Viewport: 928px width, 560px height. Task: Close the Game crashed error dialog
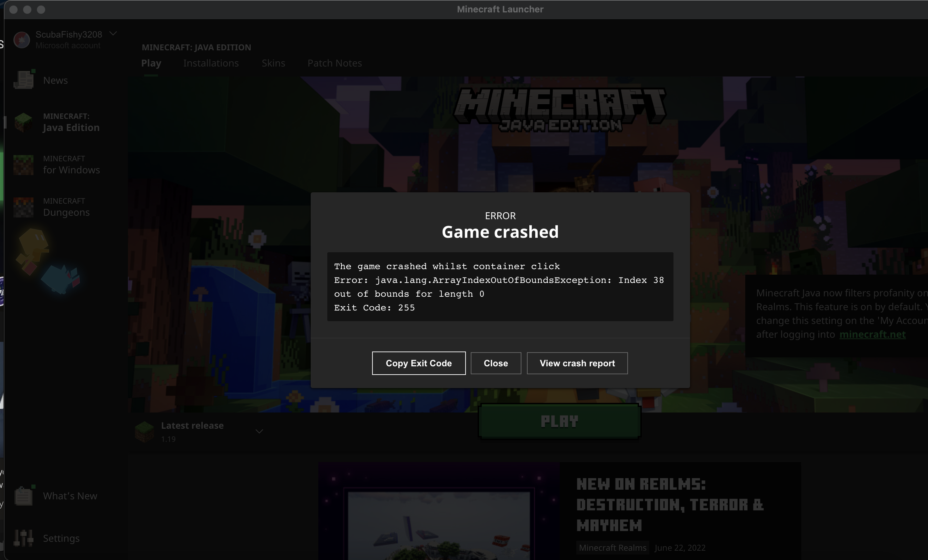click(496, 363)
